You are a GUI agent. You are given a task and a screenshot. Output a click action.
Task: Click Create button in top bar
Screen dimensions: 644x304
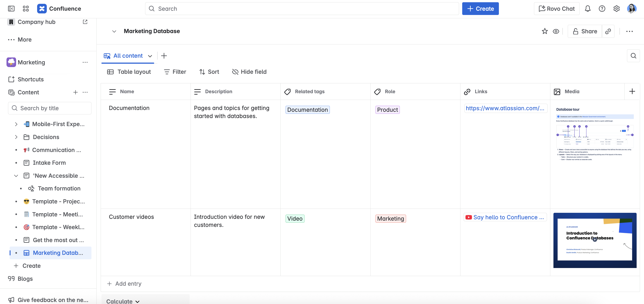pyautogui.click(x=480, y=9)
